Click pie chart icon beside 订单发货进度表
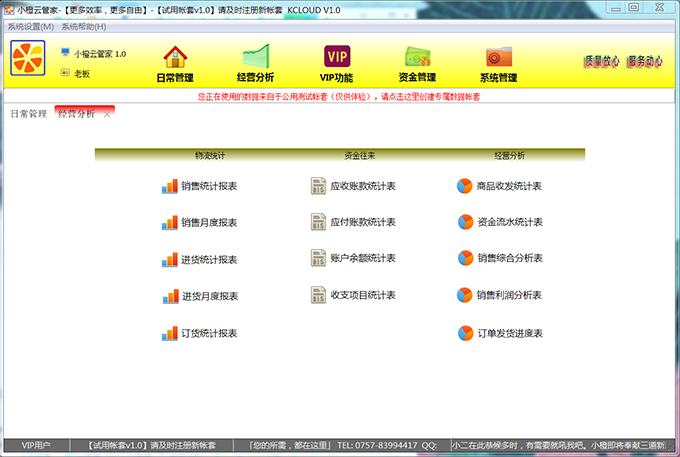This screenshot has height=457, width=680. [465, 333]
